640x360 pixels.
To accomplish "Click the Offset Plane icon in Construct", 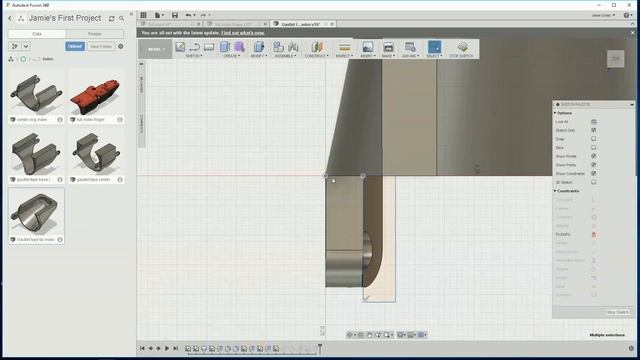I will [x=317, y=47].
